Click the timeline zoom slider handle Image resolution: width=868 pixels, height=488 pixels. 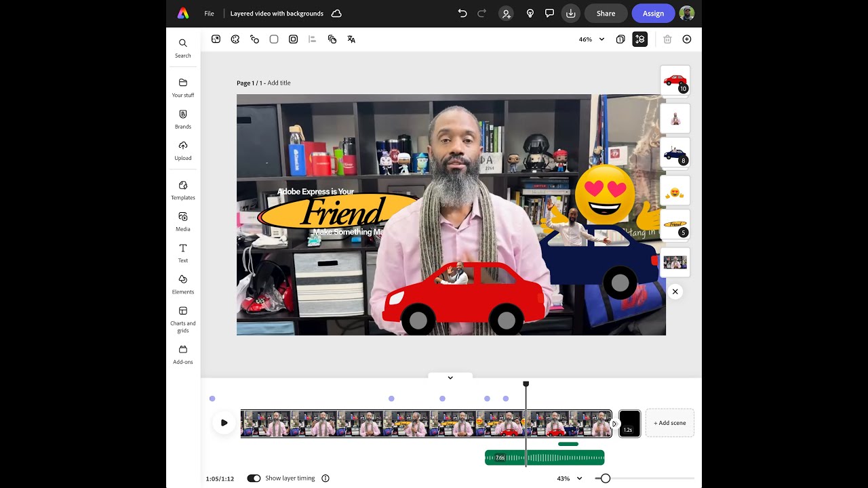(x=606, y=479)
